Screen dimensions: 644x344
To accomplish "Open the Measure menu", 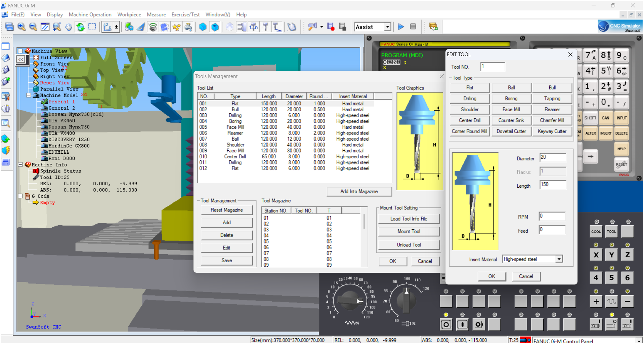I will pos(156,14).
